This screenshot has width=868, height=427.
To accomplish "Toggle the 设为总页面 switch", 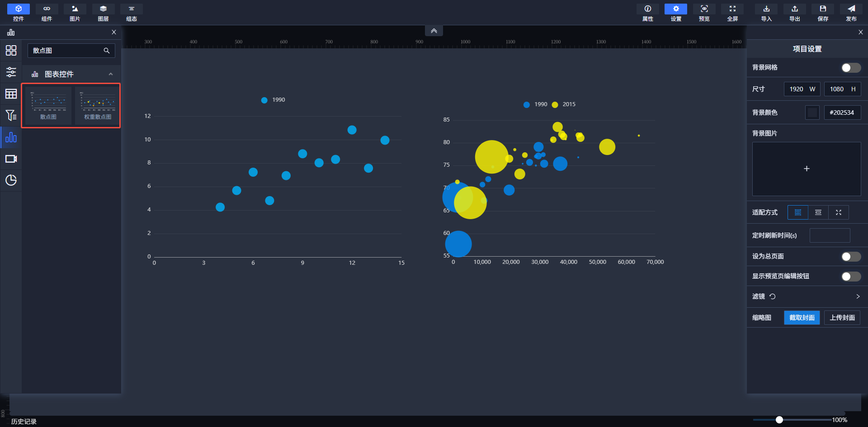I will pos(850,257).
